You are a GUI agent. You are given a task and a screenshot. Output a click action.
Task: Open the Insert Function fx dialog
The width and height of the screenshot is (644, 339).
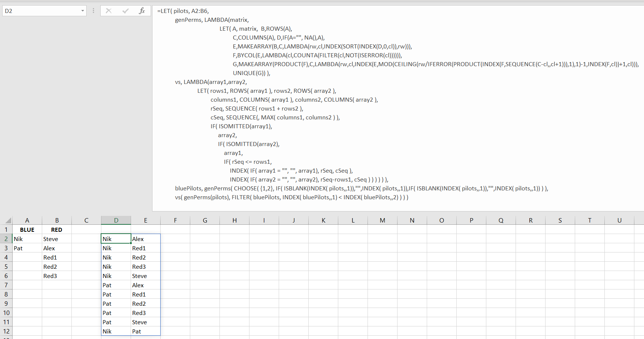tap(142, 11)
